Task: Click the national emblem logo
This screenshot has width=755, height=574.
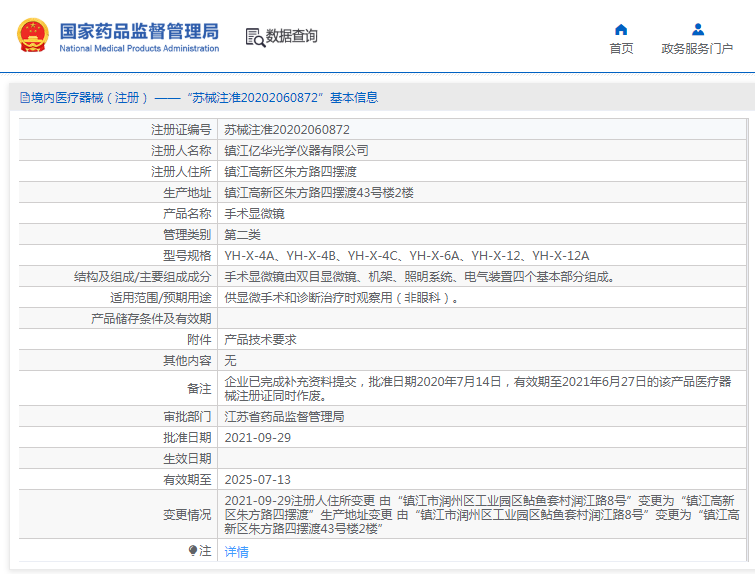Action: pyautogui.click(x=34, y=36)
